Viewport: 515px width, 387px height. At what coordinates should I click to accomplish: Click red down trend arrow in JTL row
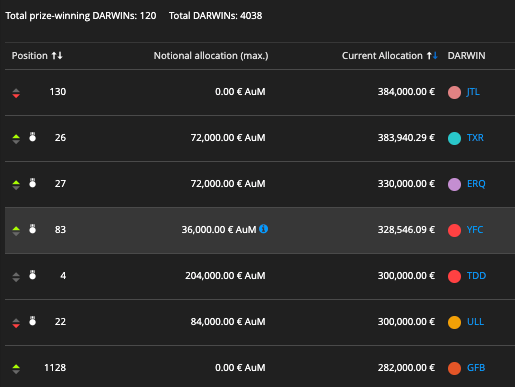[x=16, y=93]
